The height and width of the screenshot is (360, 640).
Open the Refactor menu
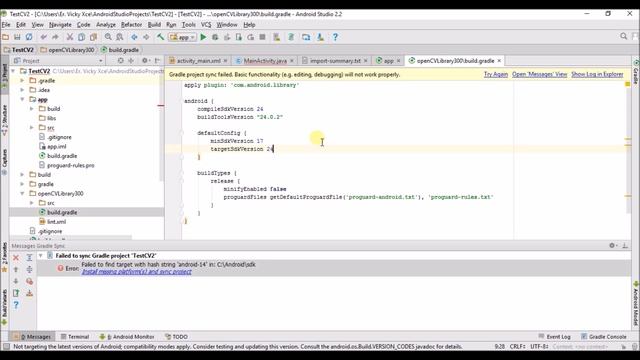click(x=131, y=25)
